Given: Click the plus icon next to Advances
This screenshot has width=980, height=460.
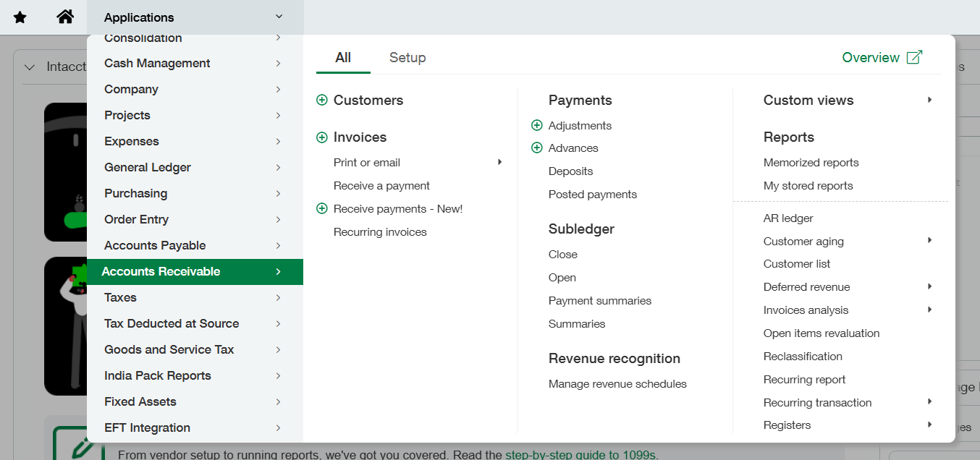Looking at the screenshot, I should click(537, 148).
